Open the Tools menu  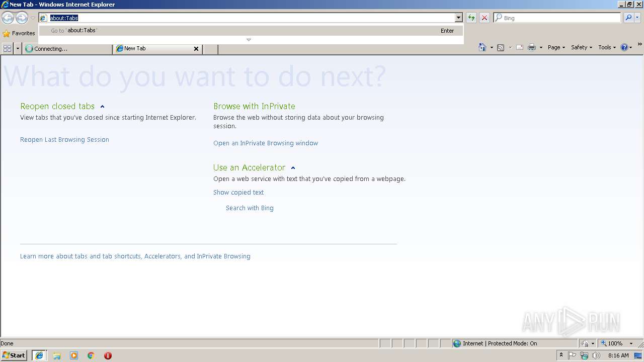(x=607, y=47)
